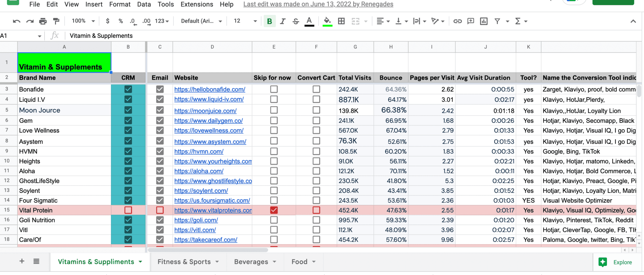Image resolution: width=644 pixels, height=275 pixels.
Task: Click the merge cells icon
Action: (355, 21)
